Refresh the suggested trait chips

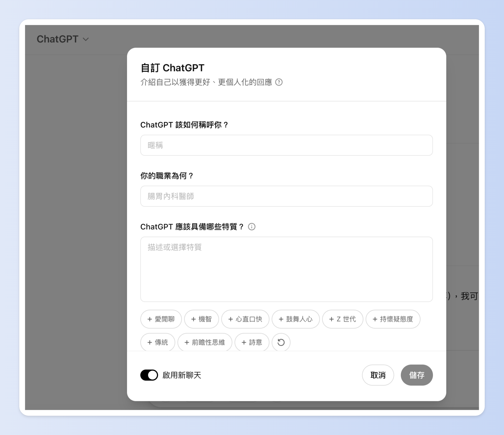point(281,342)
